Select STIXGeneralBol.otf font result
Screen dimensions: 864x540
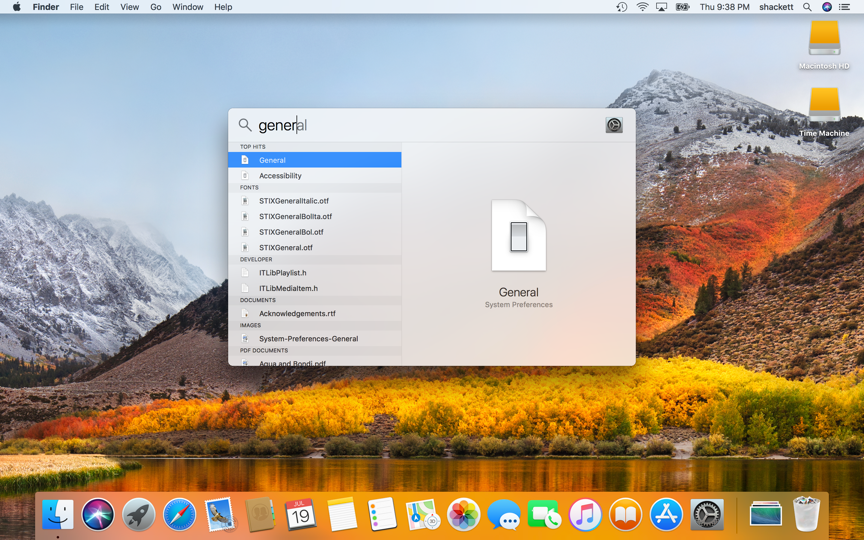[x=315, y=231]
